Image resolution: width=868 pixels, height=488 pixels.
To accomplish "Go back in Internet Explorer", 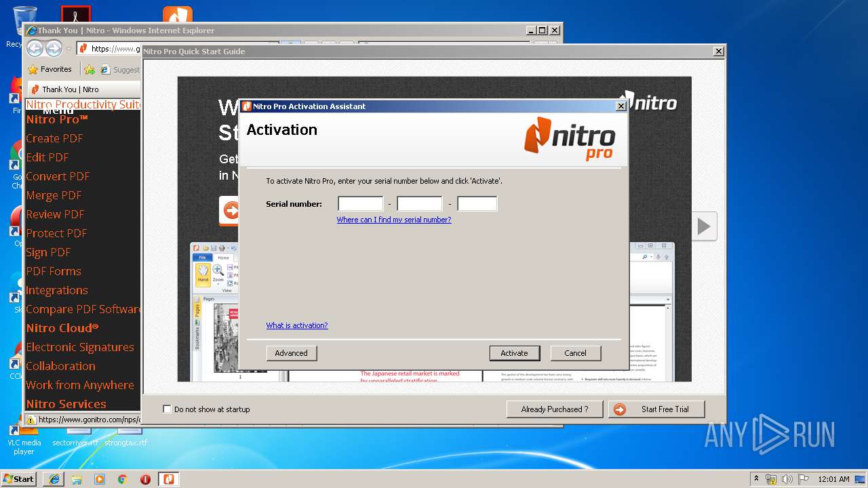I will click(x=35, y=48).
